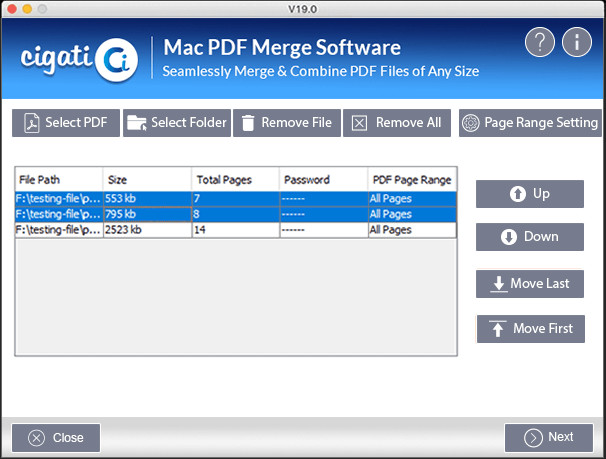Click the red window close button
Image resolution: width=606 pixels, height=459 pixels.
point(12,8)
